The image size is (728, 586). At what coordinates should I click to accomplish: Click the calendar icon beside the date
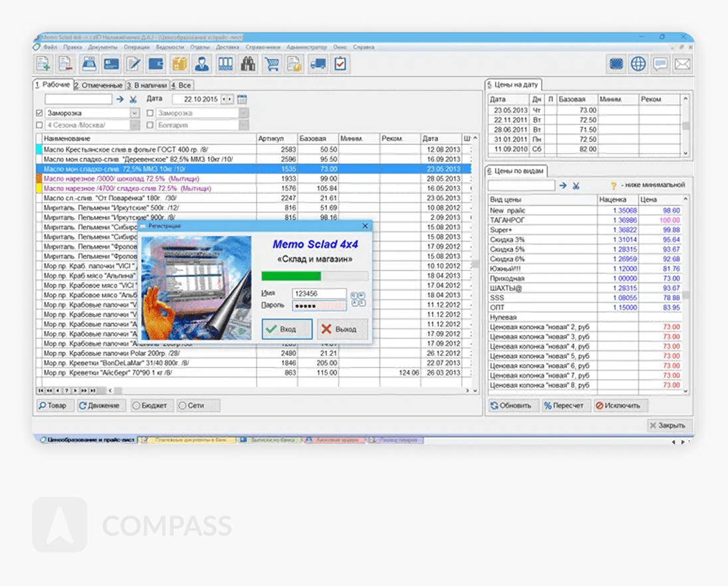coord(242,99)
